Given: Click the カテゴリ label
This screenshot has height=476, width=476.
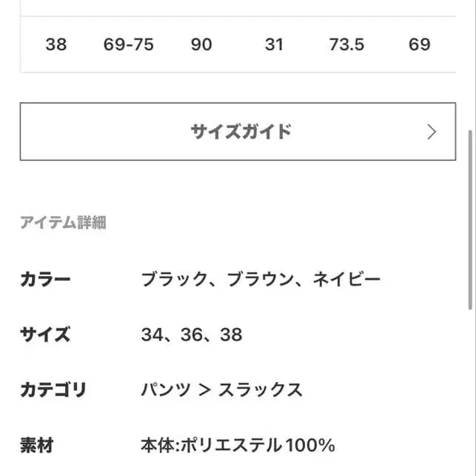Looking at the screenshot, I should point(53,390).
